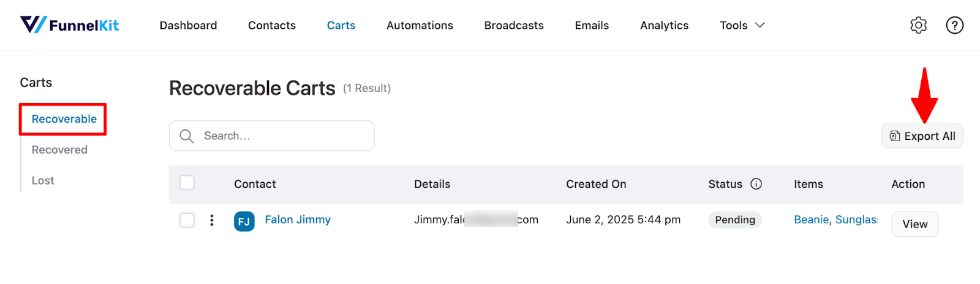
Task: Open the Status info icon
Action: [756, 184]
